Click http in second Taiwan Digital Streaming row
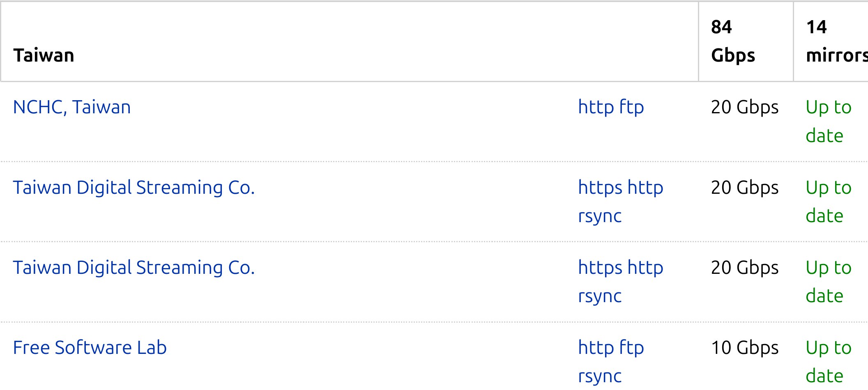 click(x=645, y=268)
